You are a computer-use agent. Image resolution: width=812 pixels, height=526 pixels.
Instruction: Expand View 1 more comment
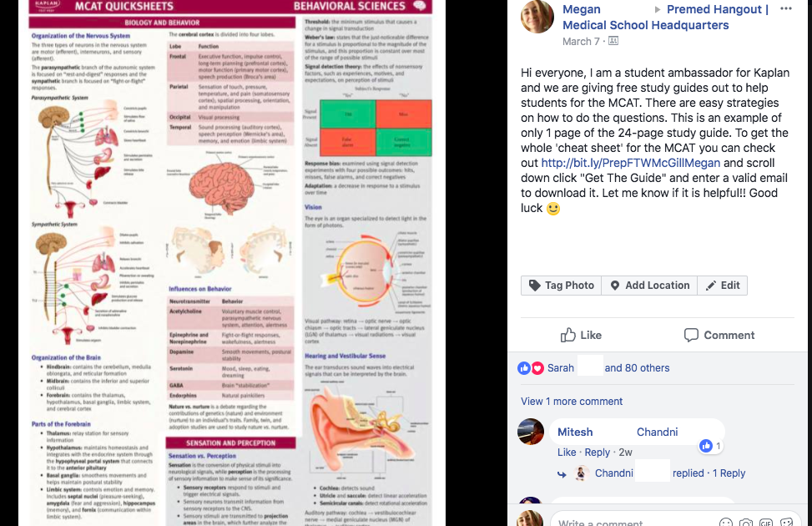572,401
